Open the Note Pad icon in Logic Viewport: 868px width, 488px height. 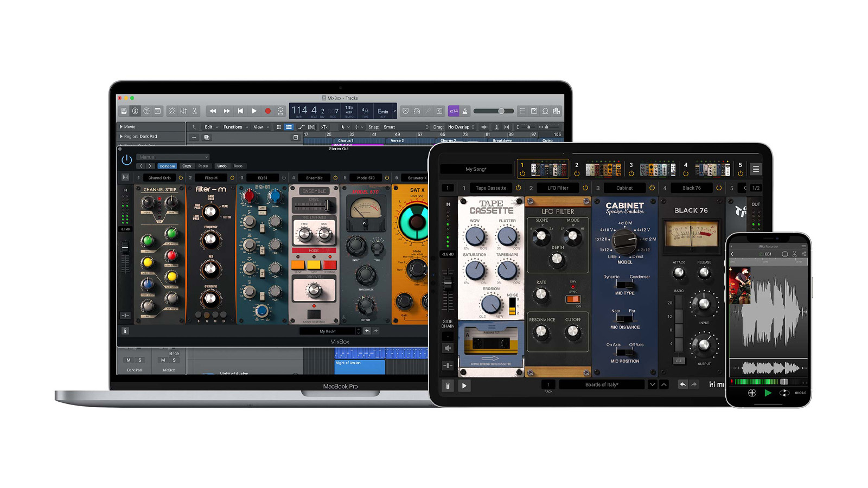[534, 111]
